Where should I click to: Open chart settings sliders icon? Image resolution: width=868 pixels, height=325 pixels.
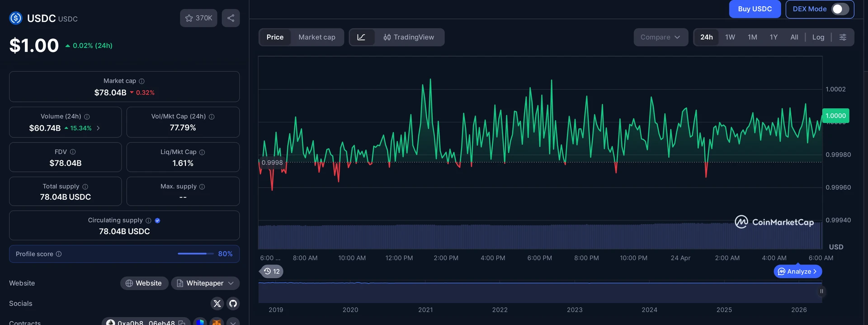point(843,37)
